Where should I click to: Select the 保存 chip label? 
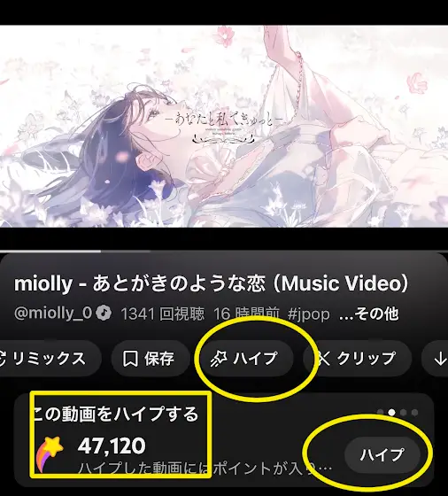pos(159,359)
